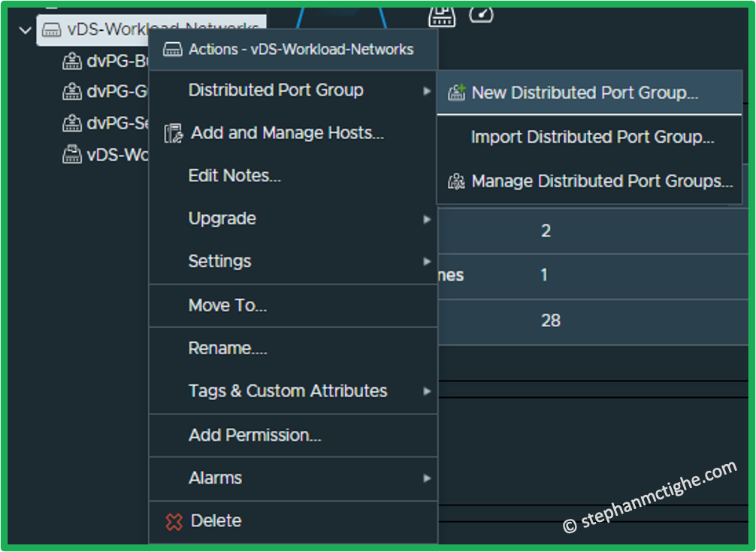The image size is (756, 552).
Task: Expand the Settings submenu arrow
Action: [x=427, y=262]
